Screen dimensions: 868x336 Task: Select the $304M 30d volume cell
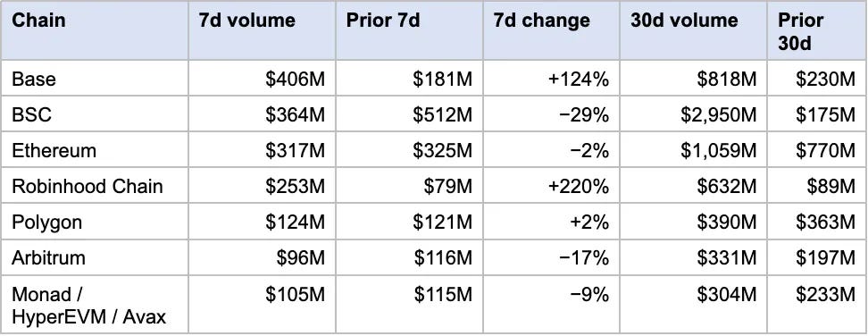tap(693, 305)
